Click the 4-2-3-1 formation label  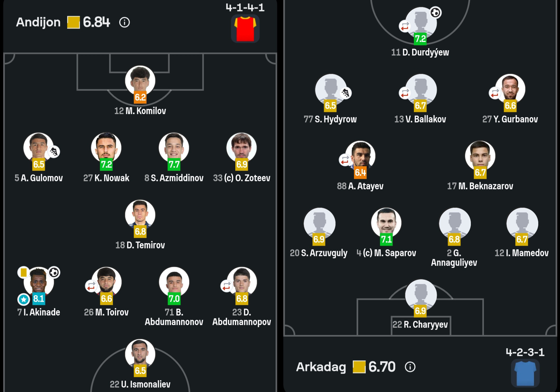coord(525,352)
